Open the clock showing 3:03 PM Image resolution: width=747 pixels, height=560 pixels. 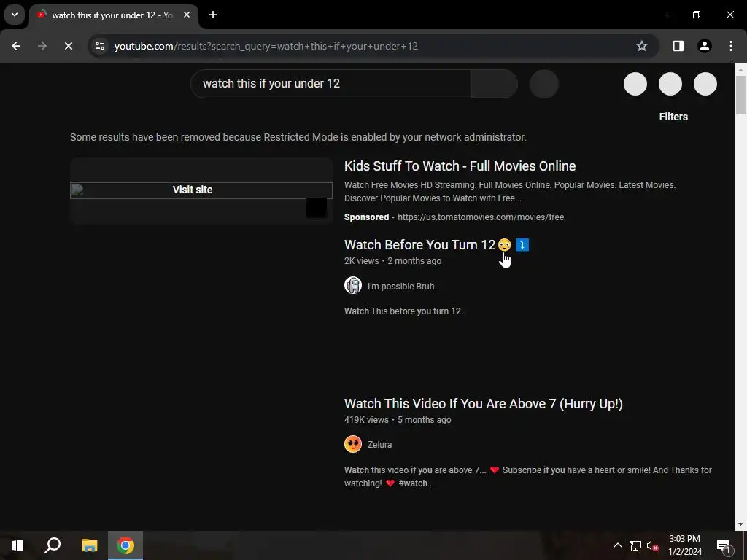click(684, 545)
